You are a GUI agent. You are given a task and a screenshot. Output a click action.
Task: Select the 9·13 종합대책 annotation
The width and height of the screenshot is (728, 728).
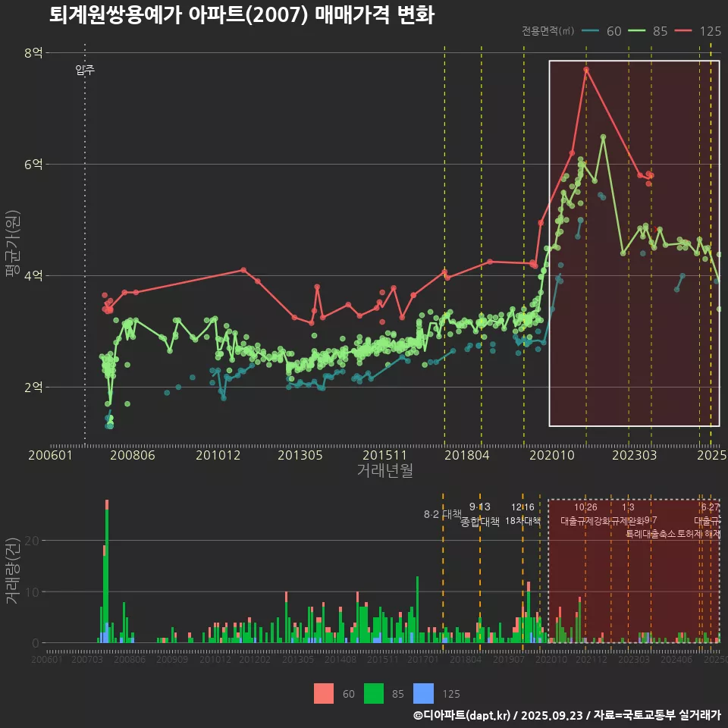coord(480,514)
